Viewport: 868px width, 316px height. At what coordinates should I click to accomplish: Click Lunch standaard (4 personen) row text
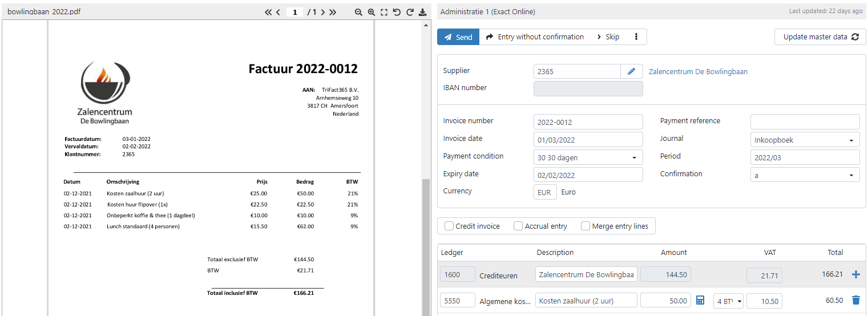pyautogui.click(x=143, y=226)
